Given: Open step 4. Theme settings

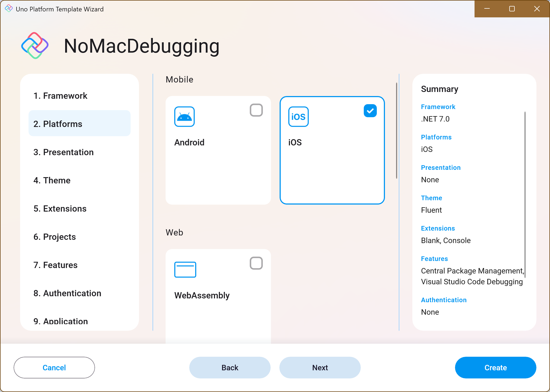Looking at the screenshot, I should pyautogui.click(x=52, y=180).
